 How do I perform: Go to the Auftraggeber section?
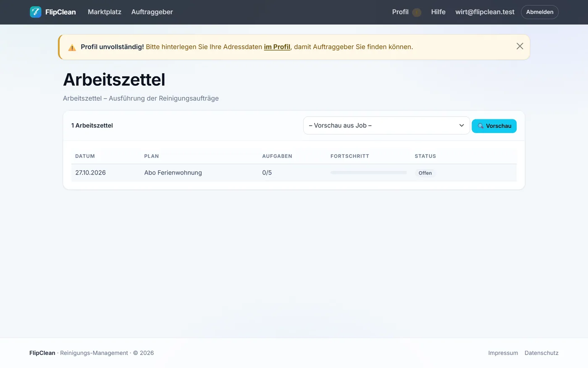click(x=152, y=12)
